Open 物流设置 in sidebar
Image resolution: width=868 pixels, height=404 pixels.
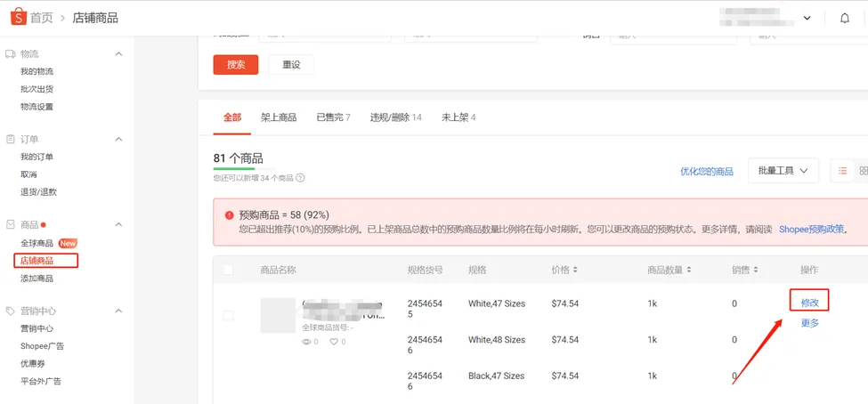point(37,107)
